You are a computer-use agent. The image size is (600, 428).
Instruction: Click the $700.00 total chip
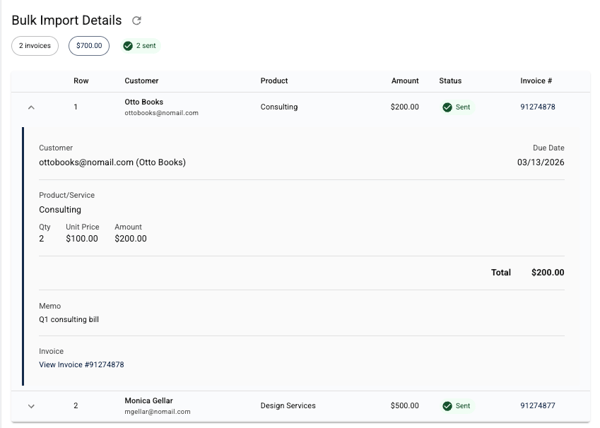[x=89, y=46]
